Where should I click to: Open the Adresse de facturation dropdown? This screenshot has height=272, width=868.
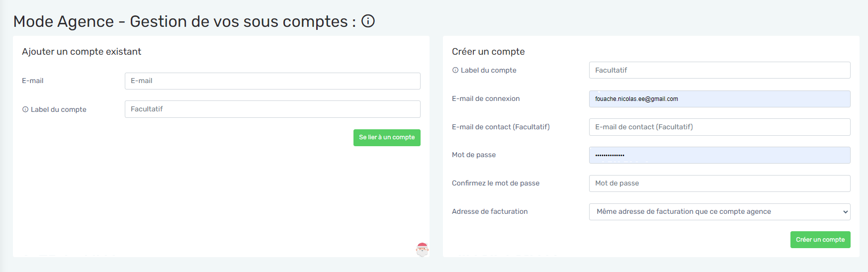click(x=719, y=212)
